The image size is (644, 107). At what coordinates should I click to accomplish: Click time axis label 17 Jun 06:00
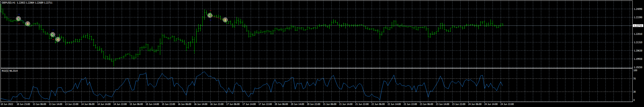(233, 104)
